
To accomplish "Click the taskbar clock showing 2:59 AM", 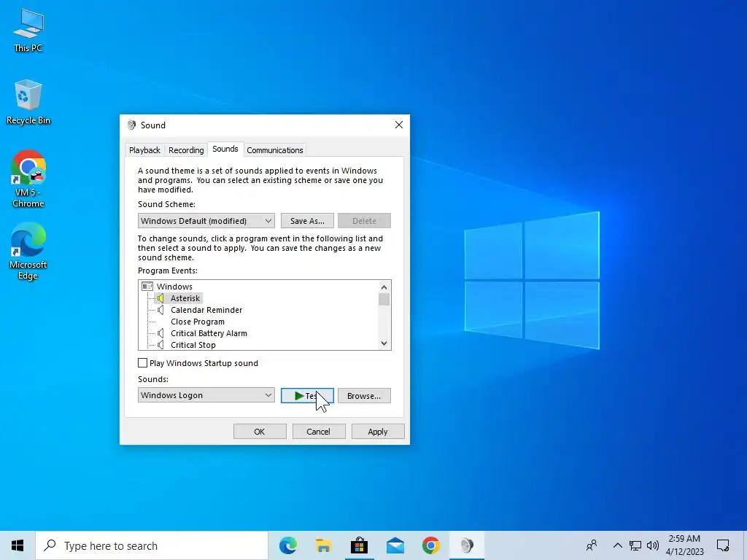I will coord(684,545).
